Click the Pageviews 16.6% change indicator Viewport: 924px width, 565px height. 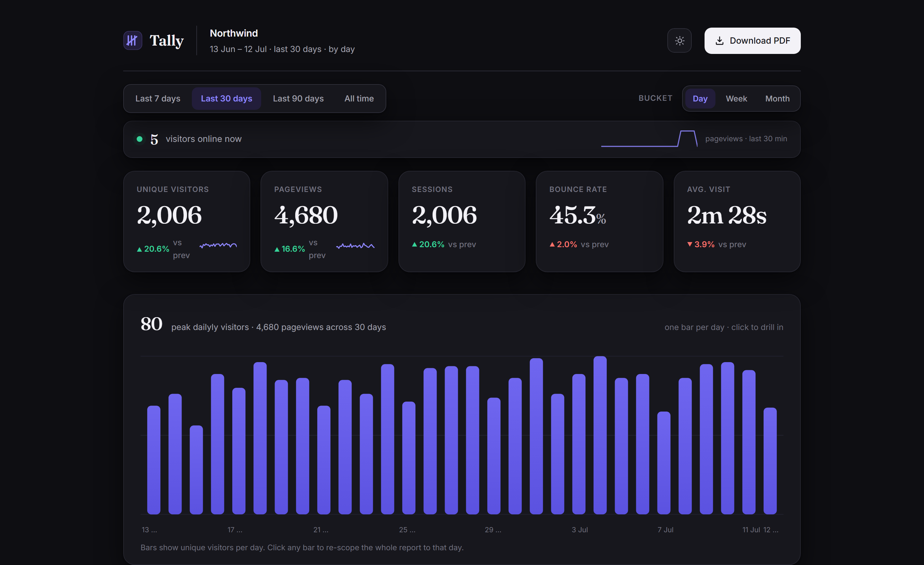pos(289,249)
